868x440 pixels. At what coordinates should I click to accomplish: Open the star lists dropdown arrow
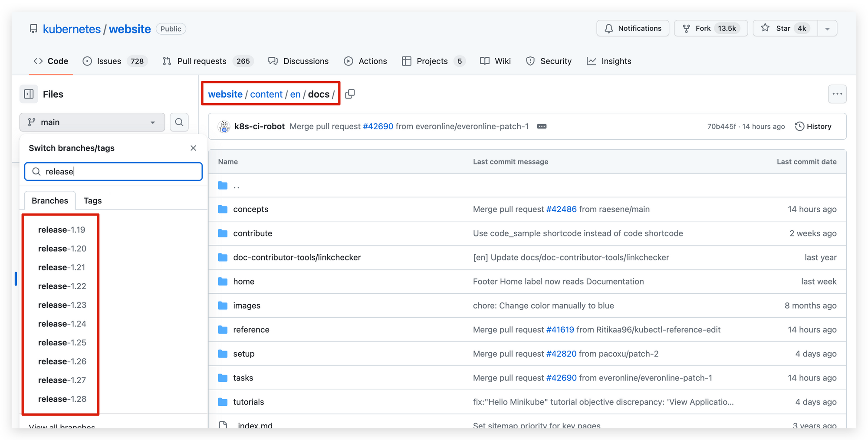[827, 28]
